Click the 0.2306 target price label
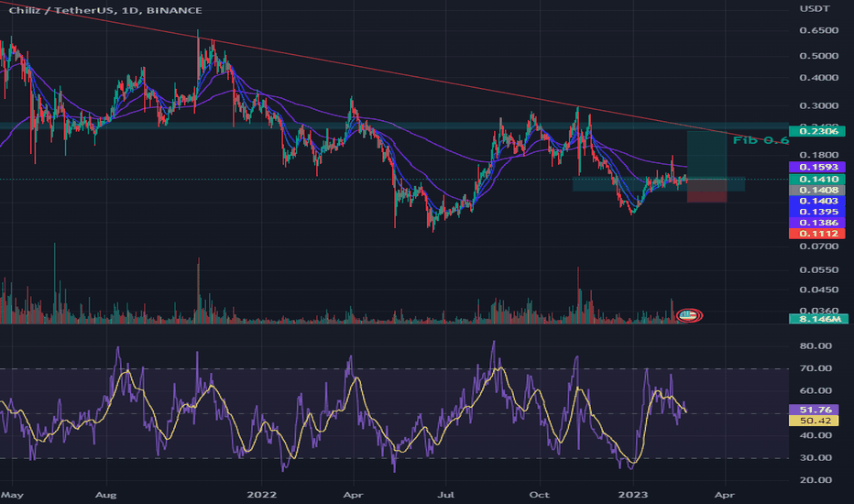 [x=817, y=131]
